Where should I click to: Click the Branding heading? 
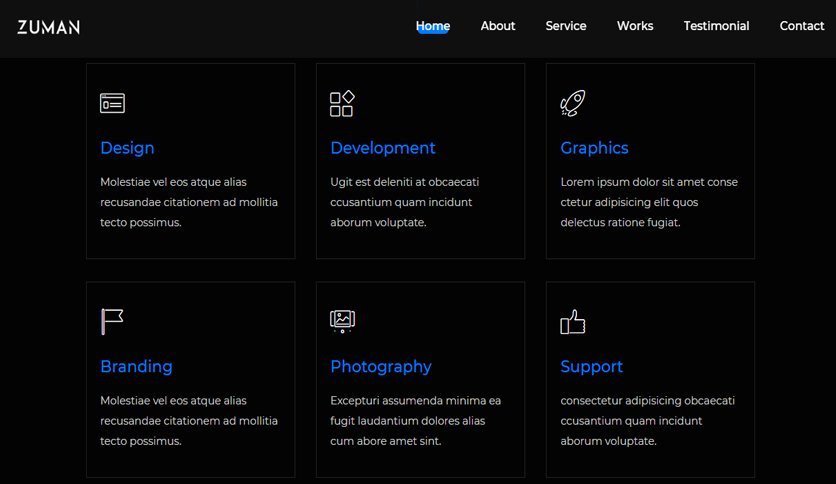136,367
